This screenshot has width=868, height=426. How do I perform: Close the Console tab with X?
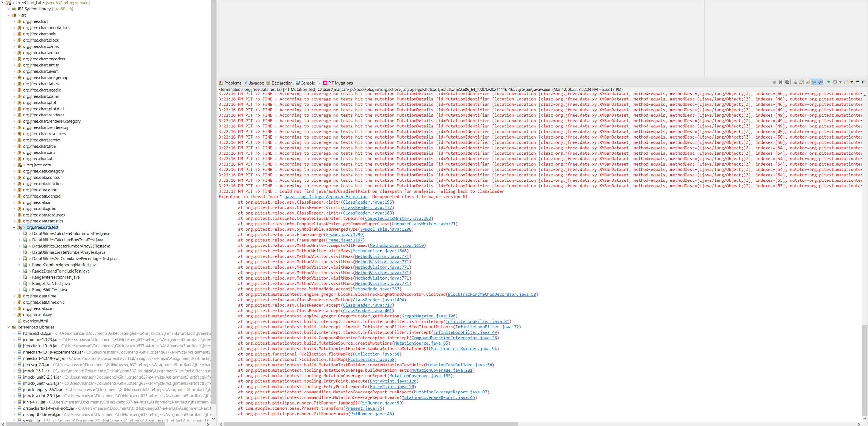(x=318, y=83)
